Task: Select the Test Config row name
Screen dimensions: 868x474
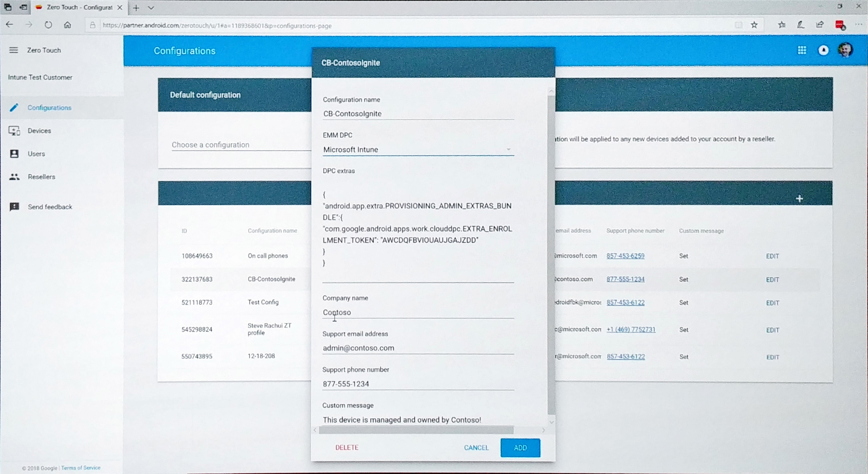Action: [x=263, y=302]
